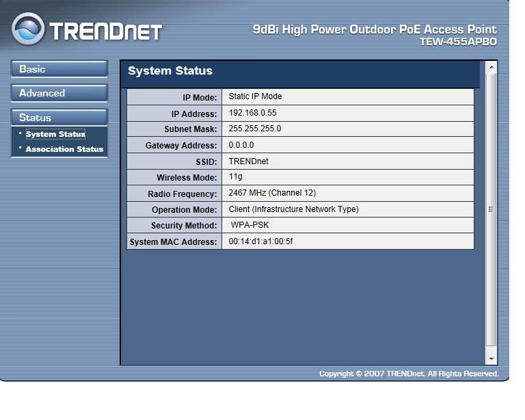Select wireless mode value 11g

coord(235,177)
